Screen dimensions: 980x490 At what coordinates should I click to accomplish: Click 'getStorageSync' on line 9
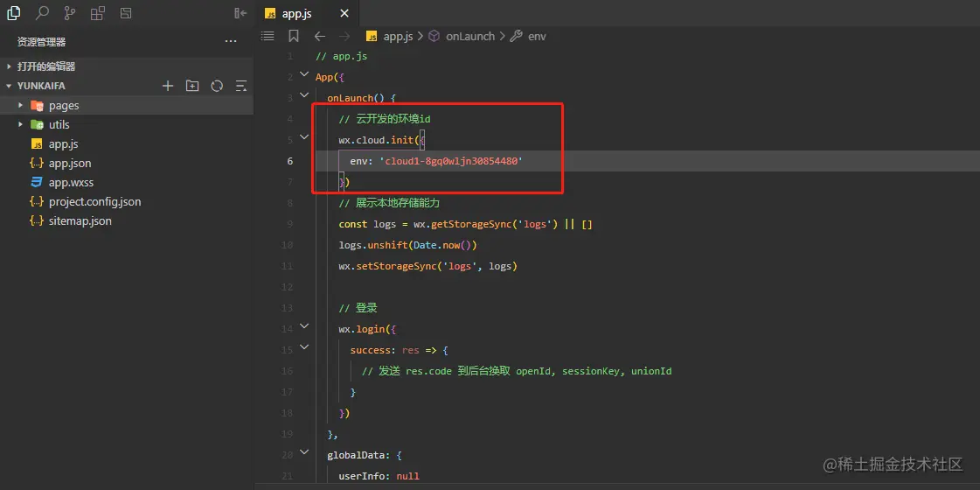[470, 224]
